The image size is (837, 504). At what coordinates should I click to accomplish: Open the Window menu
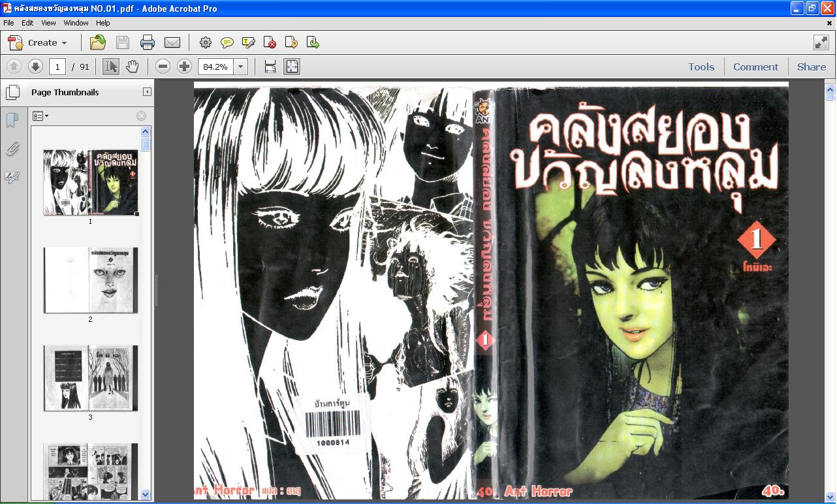(x=76, y=23)
